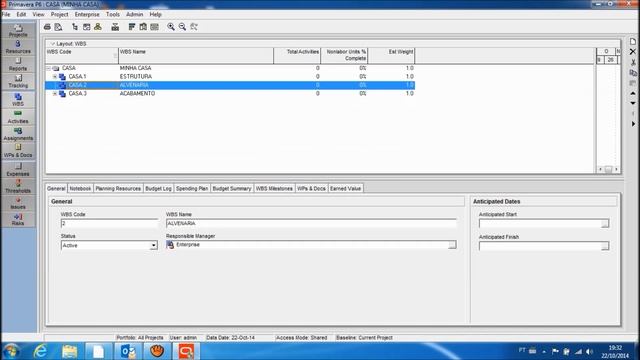Open the Activities view in sidebar
Screen dimensions: 640x360
point(18,117)
